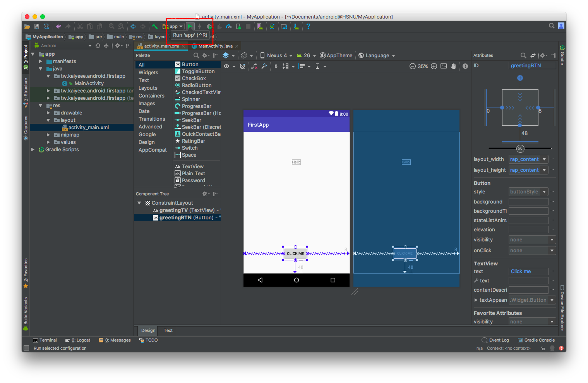Image resolution: width=588 pixels, height=383 pixels.
Task: Switch to the Text editor tab
Action: [x=168, y=330]
